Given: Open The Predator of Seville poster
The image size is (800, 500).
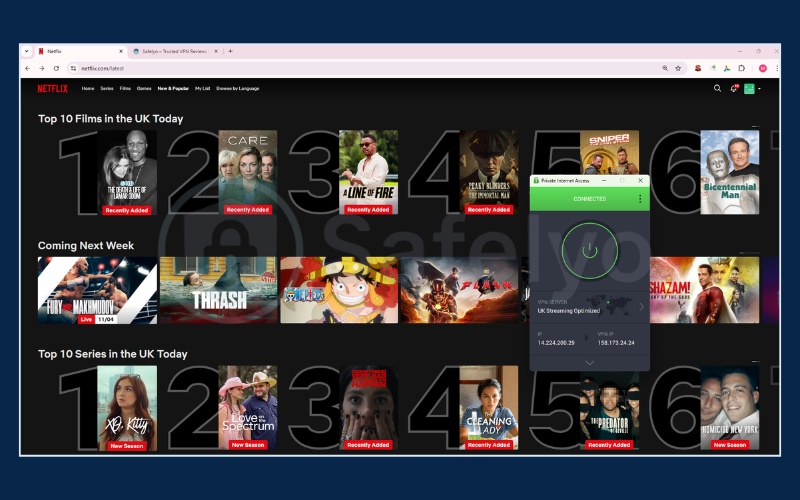Looking at the screenshot, I should (x=609, y=411).
